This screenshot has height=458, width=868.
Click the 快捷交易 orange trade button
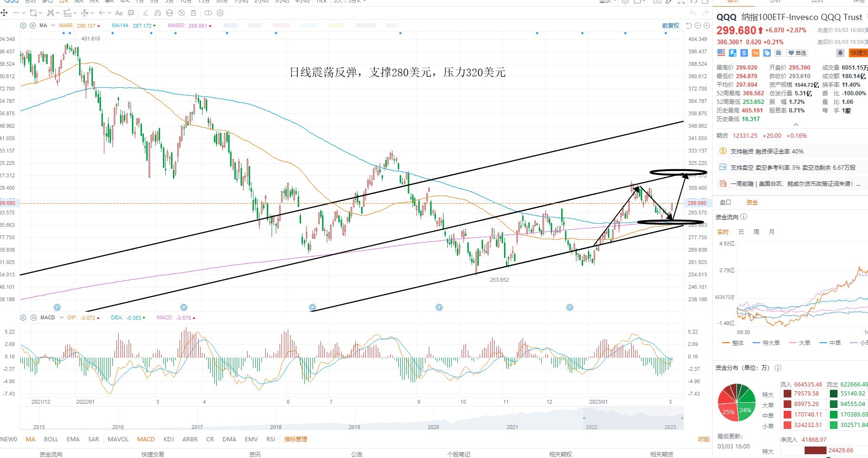[859, 53]
